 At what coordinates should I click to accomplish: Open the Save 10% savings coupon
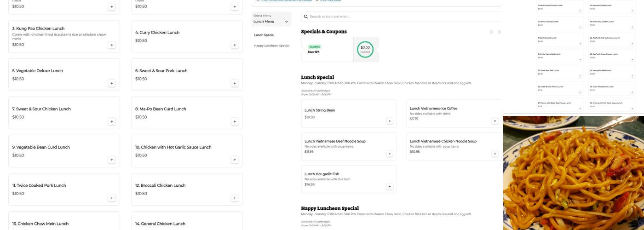click(327, 50)
